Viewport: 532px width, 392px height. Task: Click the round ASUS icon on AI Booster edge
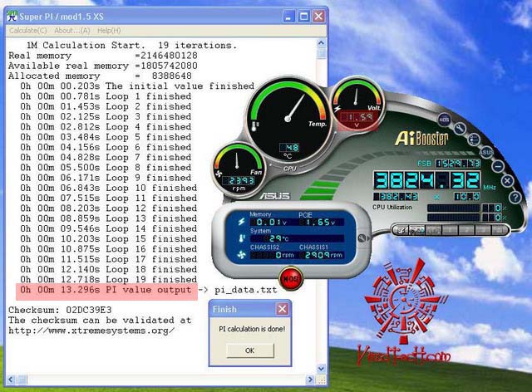click(486, 152)
